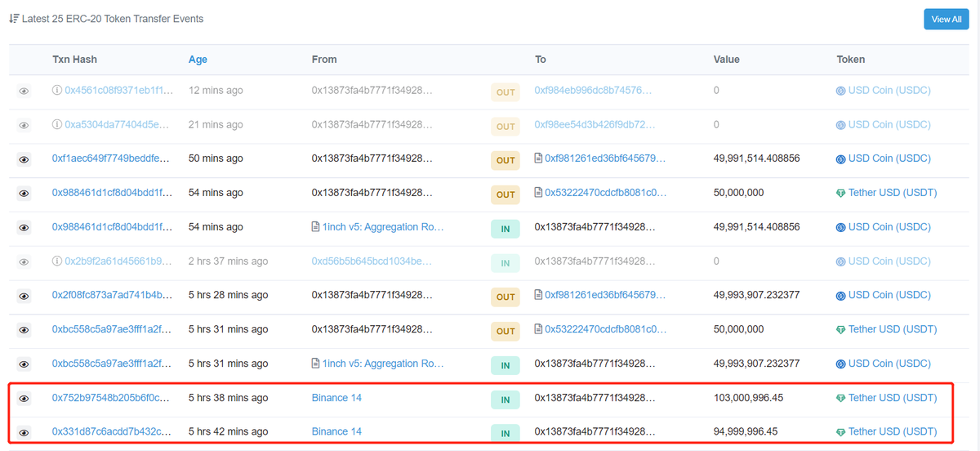The height and width of the screenshot is (451, 980).
Task: Click IN badge in the 5 hrs 42 mins row
Action: tap(506, 433)
